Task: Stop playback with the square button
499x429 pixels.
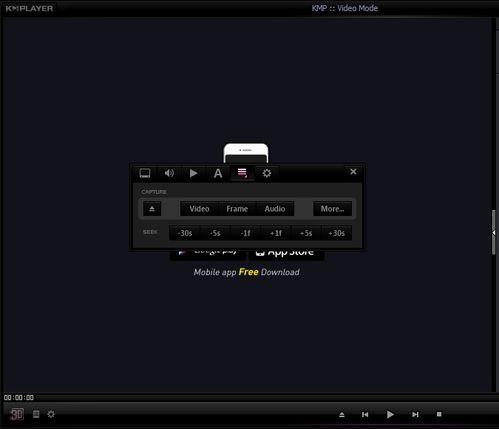Action: tap(439, 414)
